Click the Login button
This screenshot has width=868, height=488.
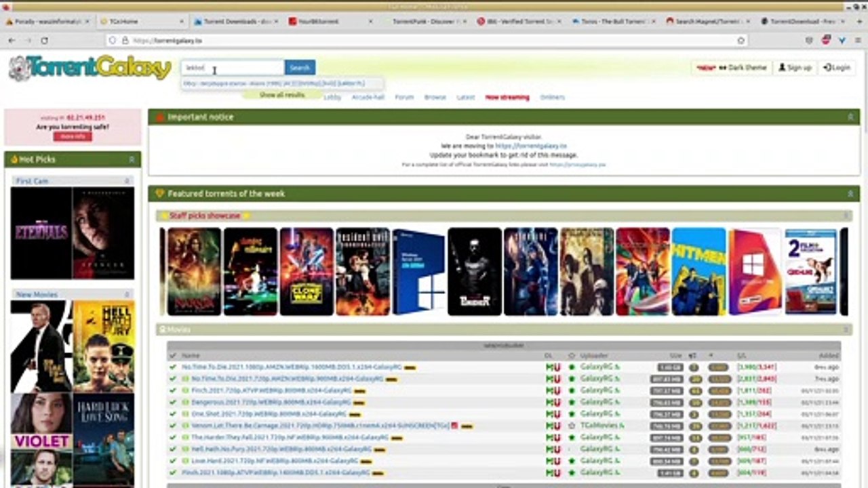837,68
